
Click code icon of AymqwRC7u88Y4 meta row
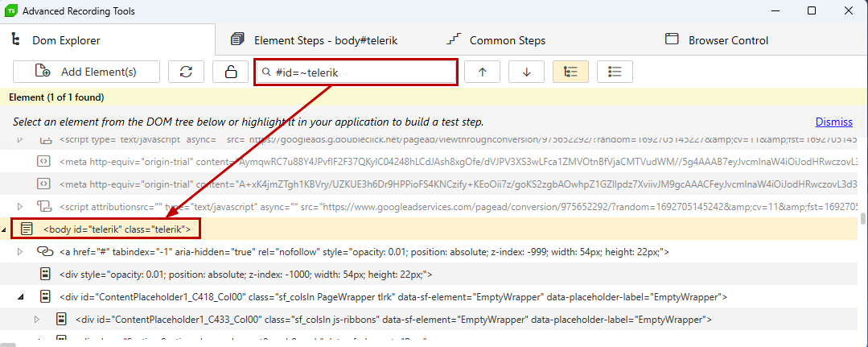(x=43, y=161)
